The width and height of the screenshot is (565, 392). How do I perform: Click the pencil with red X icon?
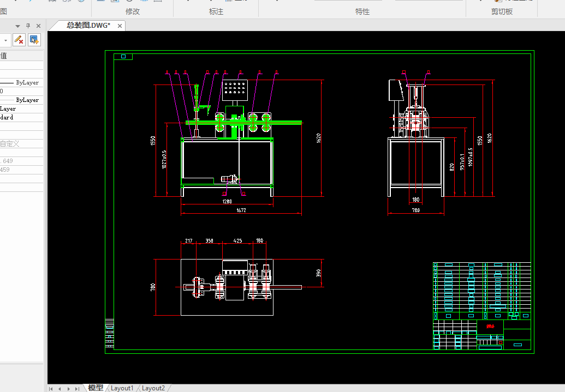(x=19, y=40)
